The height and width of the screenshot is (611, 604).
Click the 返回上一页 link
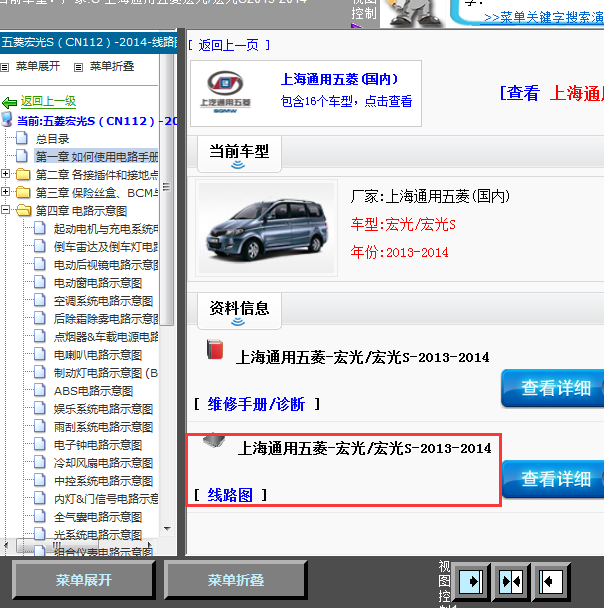(x=229, y=46)
